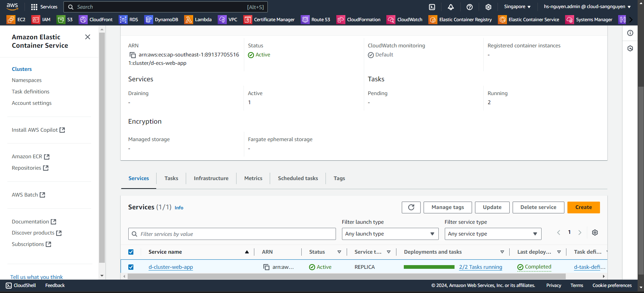Sort by Service name column arrow
This screenshot has height=293, width=644.
[247, 252]
